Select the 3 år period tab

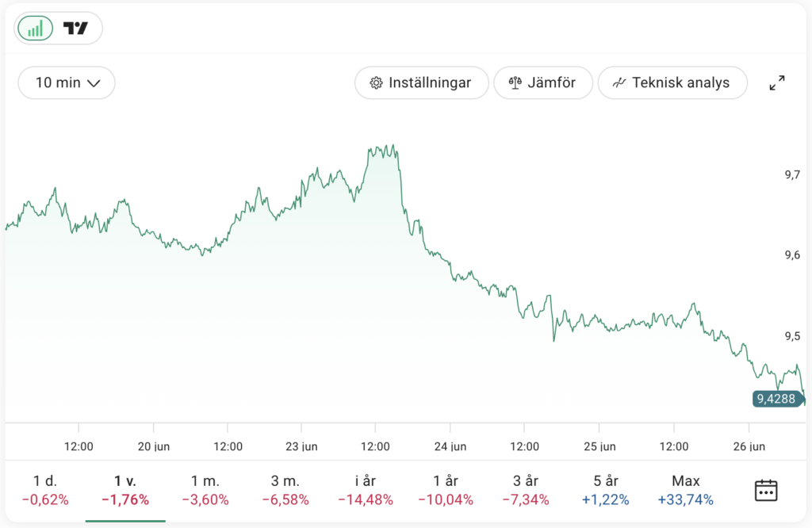pos(526,490)
